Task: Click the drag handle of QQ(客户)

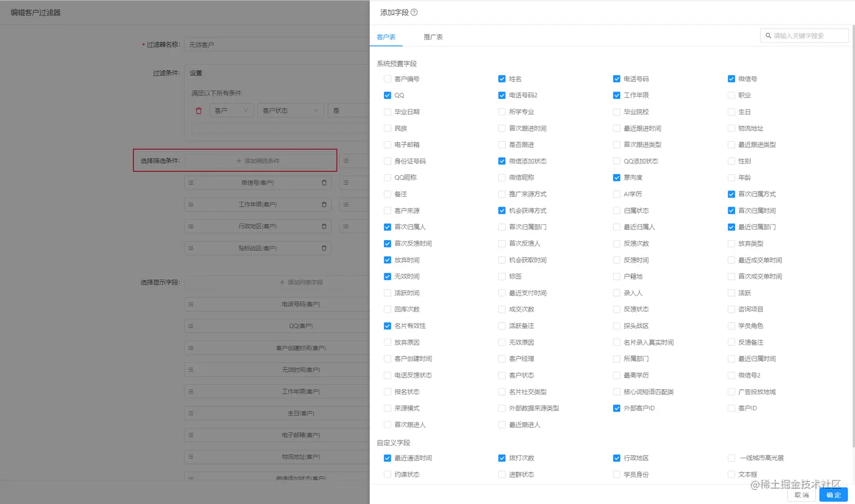Action: coord(191,326)
